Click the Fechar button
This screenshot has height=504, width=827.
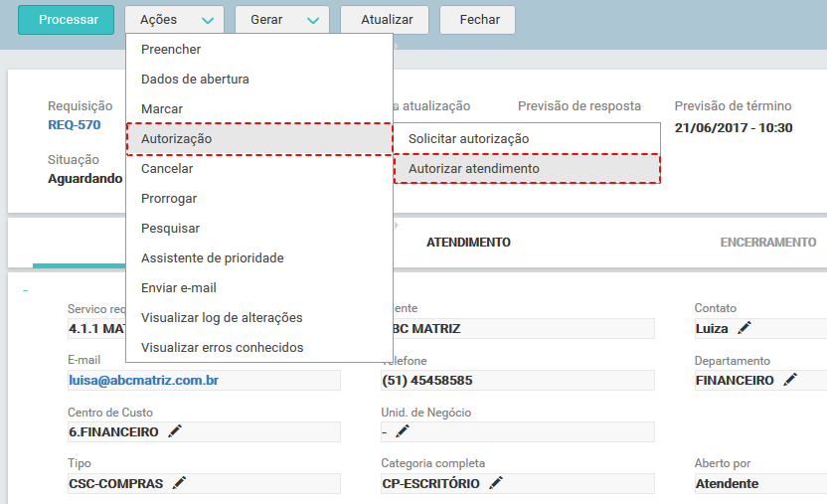(477, 20)
